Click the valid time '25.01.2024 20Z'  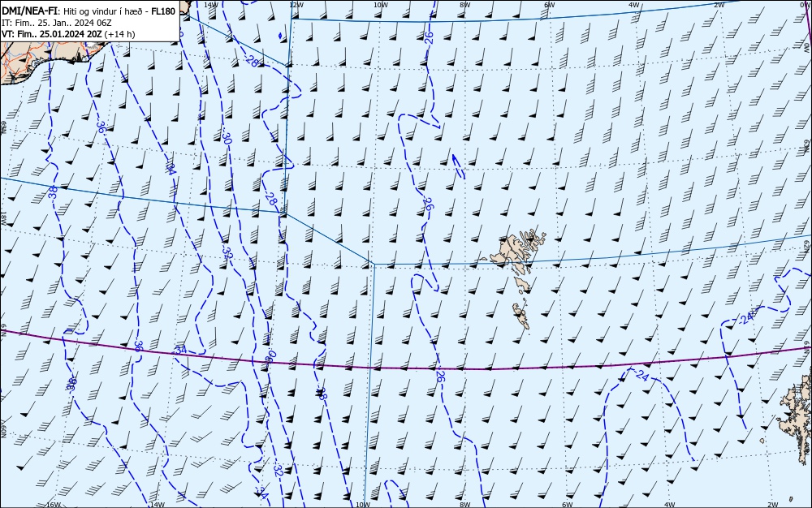coord(71,34)
